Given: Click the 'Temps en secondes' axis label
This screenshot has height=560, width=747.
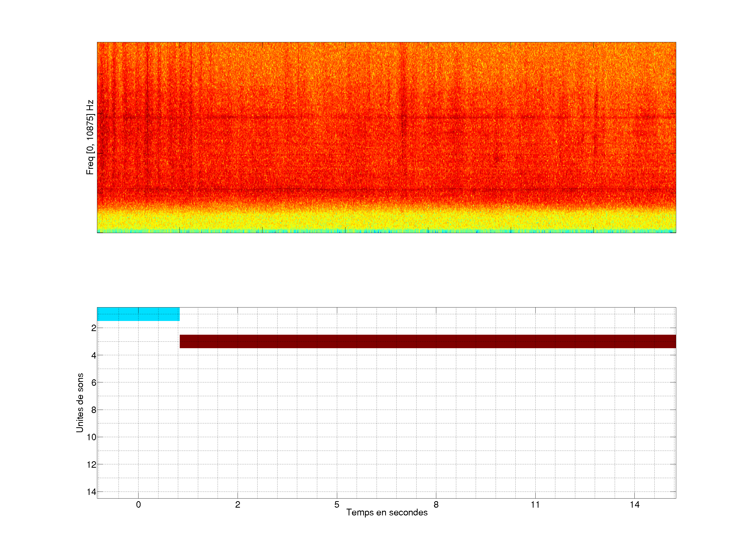Looking at the screenshot, I should pos(387,512).
